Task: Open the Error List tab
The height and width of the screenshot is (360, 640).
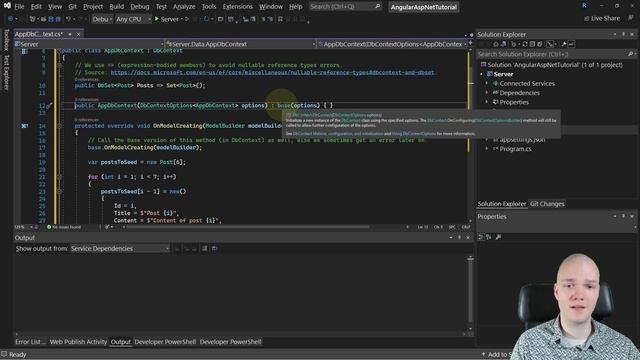Action: 30,342
